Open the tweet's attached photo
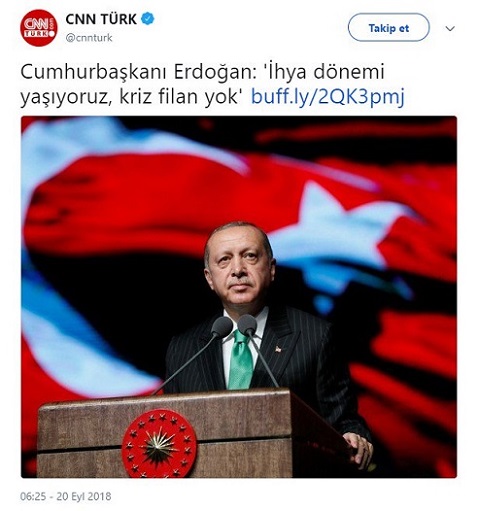 239,297
